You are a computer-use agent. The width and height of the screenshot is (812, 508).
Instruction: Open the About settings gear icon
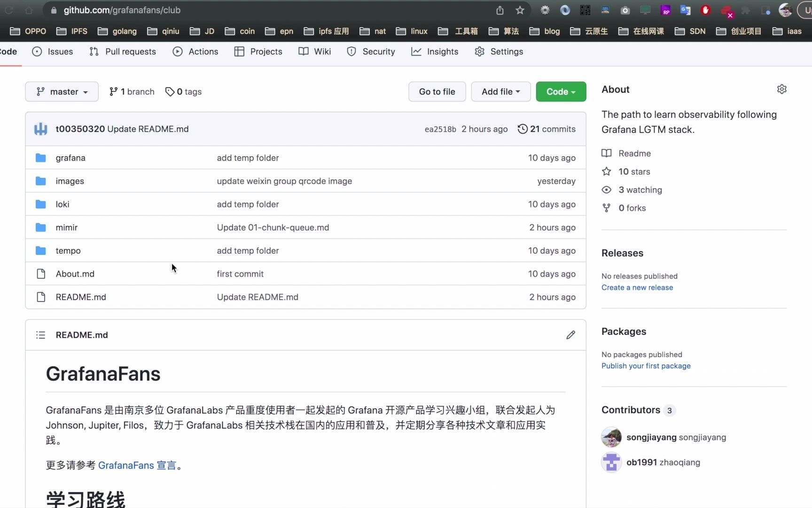781,89
